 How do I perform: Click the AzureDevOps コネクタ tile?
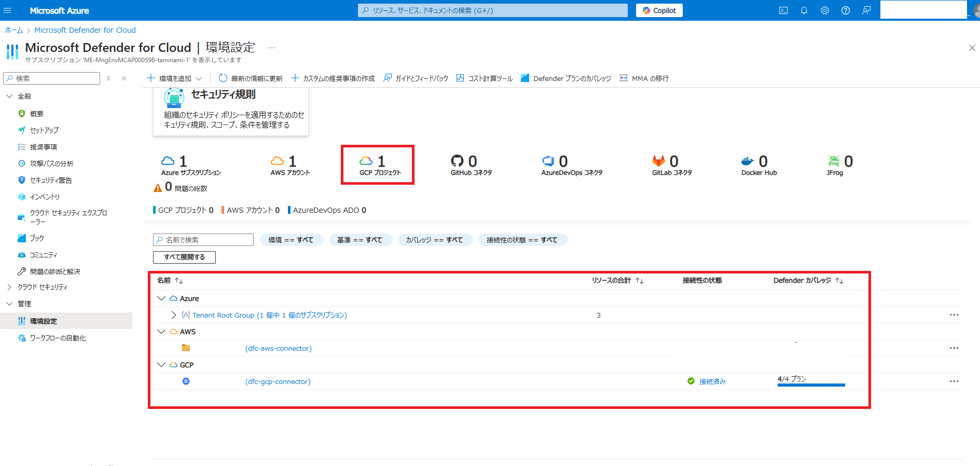point(572,165)
